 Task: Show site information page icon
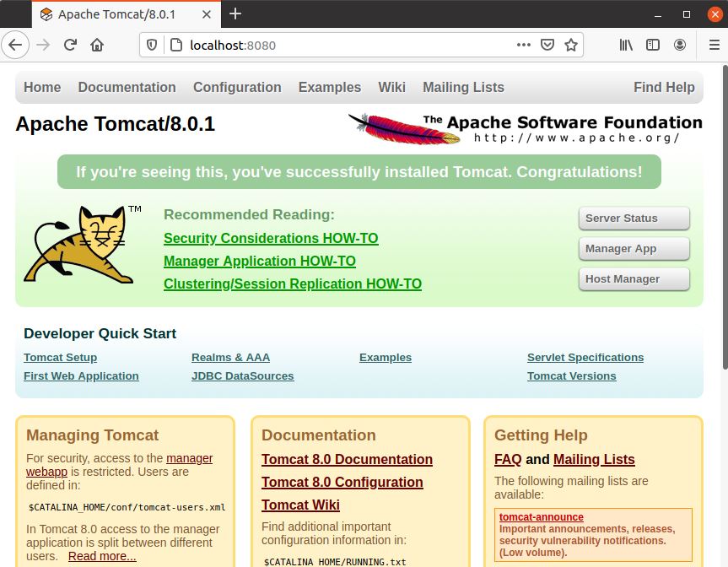176,45
